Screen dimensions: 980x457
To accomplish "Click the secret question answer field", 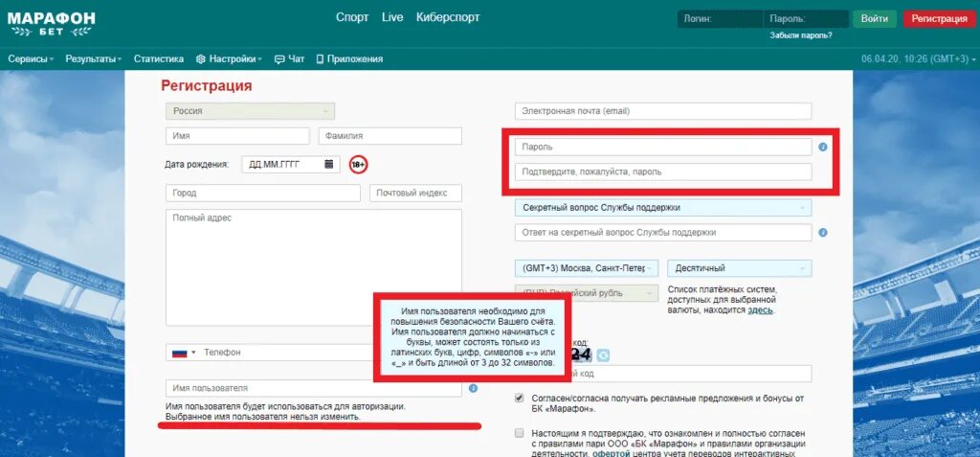I will [x=663, y=232].
